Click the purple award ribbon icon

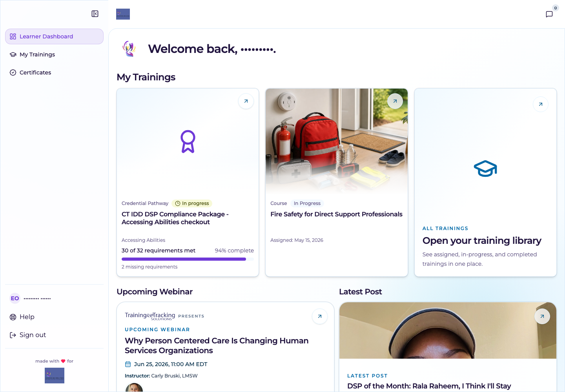188,142
